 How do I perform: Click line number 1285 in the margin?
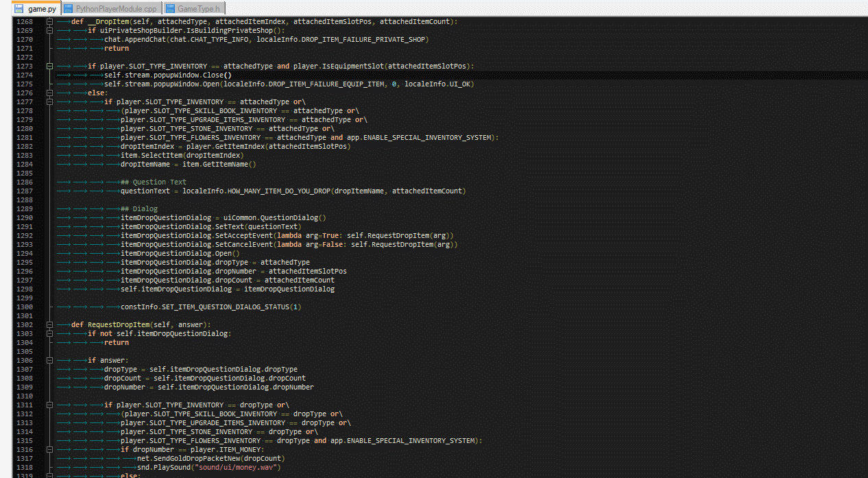24,174
